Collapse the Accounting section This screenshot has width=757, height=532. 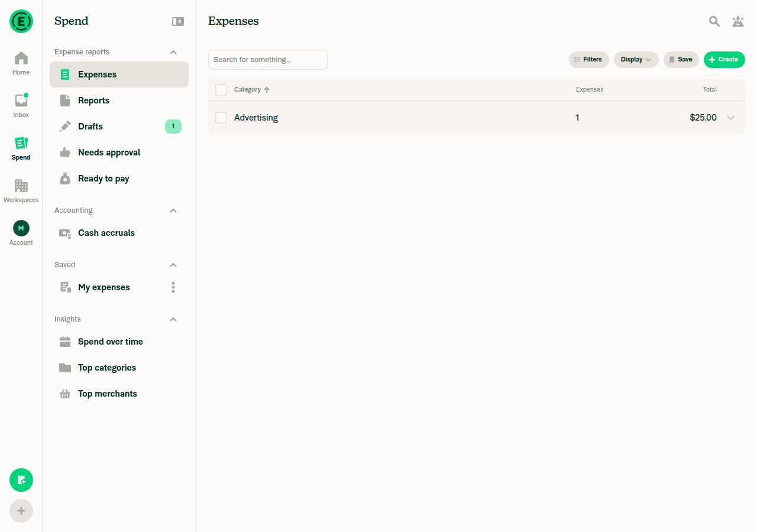pyautogui.click(x=173, y=210)
